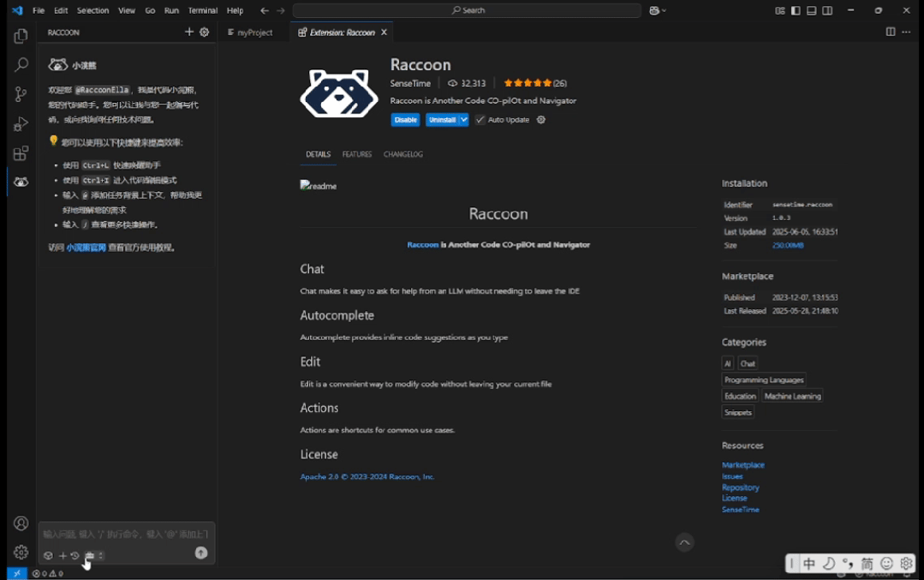The image size is (924, 580).
Task: Open the toolbox selector in chat input
Action: pyautogui.click(x=94, y=555)
